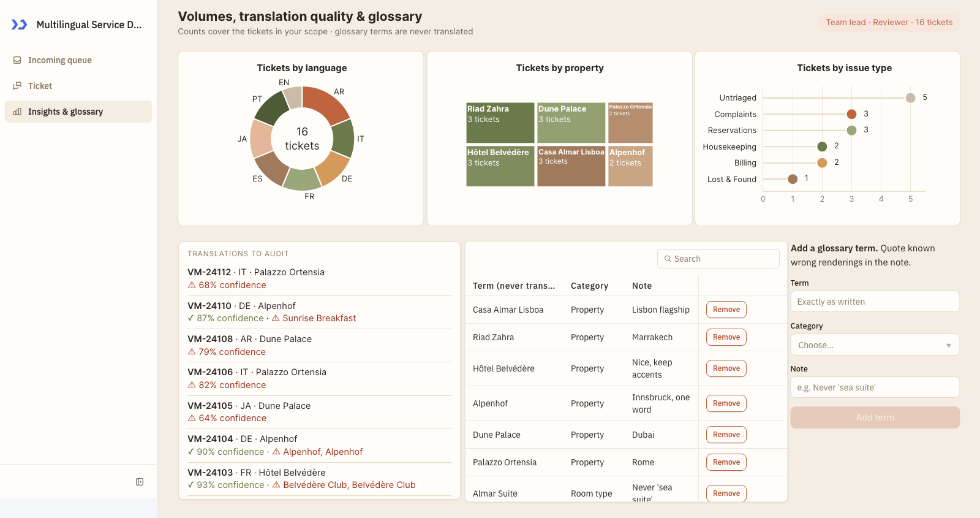
Task: Open the Category Choose... dropdown
Action: (875, 345)
